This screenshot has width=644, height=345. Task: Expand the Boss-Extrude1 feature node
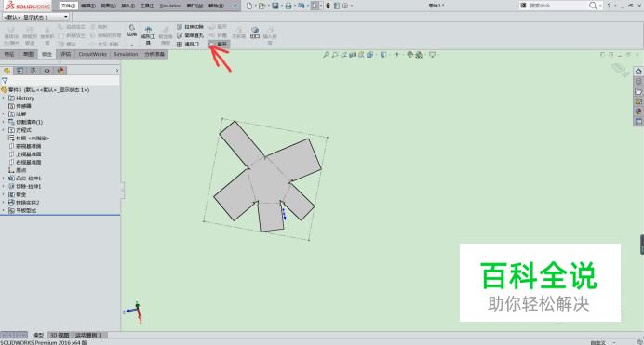click(x=4, y=179)
